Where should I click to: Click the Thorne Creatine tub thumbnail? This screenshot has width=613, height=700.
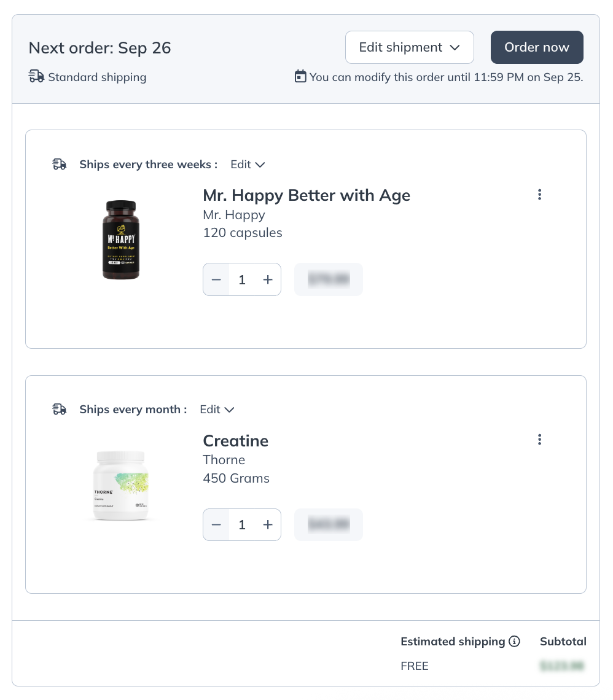[x=120, y=485]
